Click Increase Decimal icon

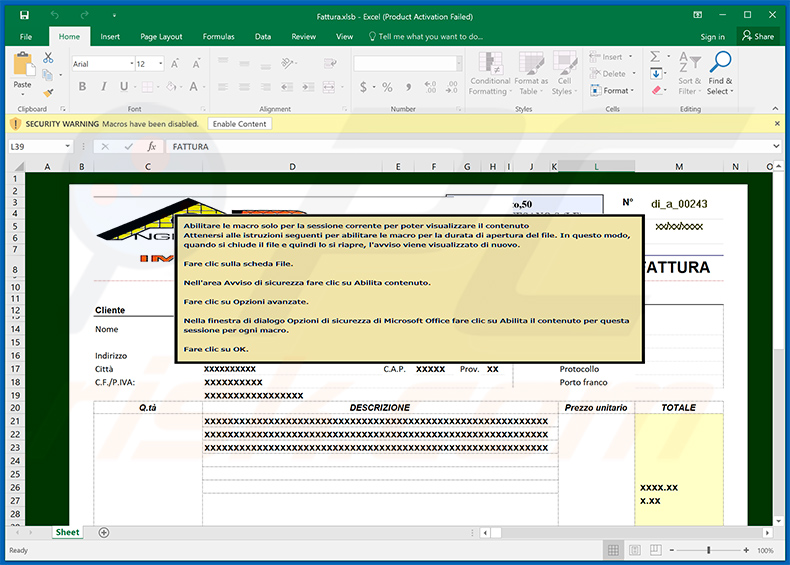[x=430, y=87]
